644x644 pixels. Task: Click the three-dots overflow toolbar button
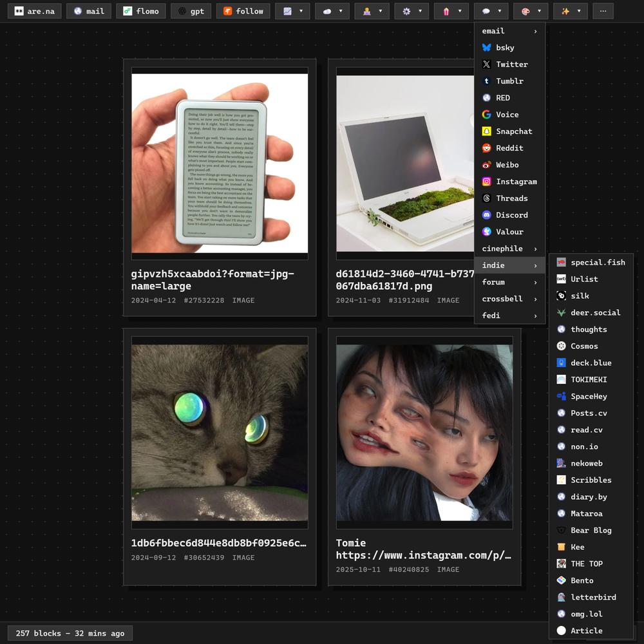tap(603, 11)
